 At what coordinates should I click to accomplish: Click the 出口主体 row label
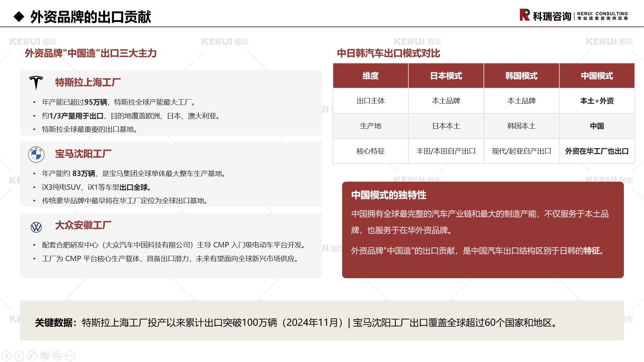371,101
